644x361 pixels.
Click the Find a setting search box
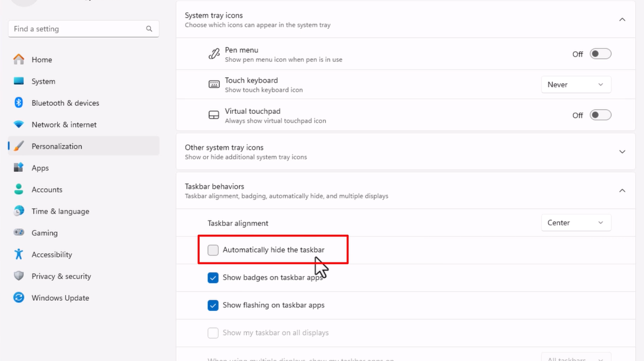point(77,29)
